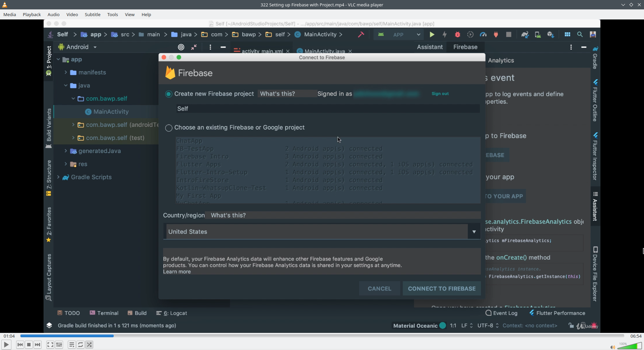Click the UTF-8 encoding selector
Screen dimensions: 644x350
488,326
